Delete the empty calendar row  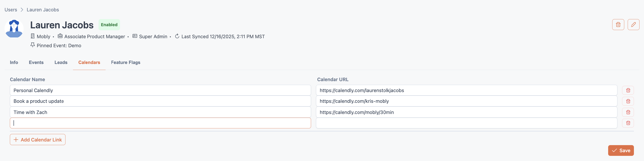pyautogui.click(x=628, y=123)
